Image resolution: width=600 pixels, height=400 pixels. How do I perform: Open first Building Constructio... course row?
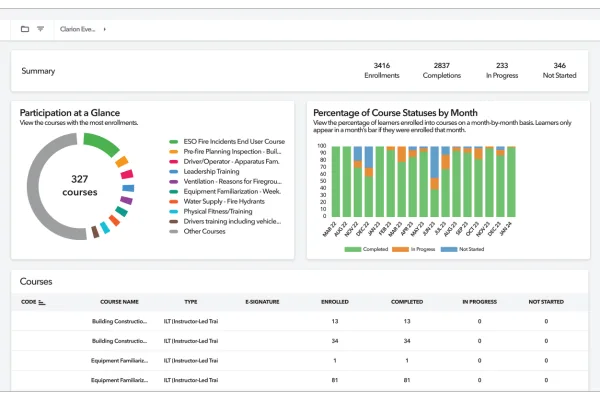tap(119, 322)
